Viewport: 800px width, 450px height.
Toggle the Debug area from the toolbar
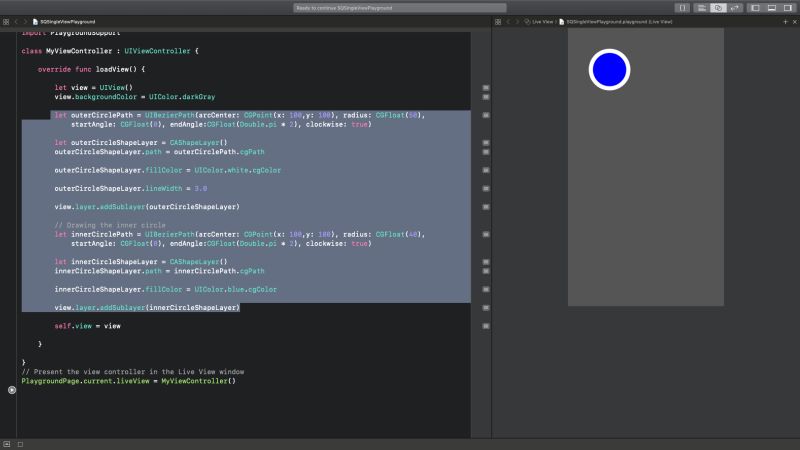[x=772, y=8]
